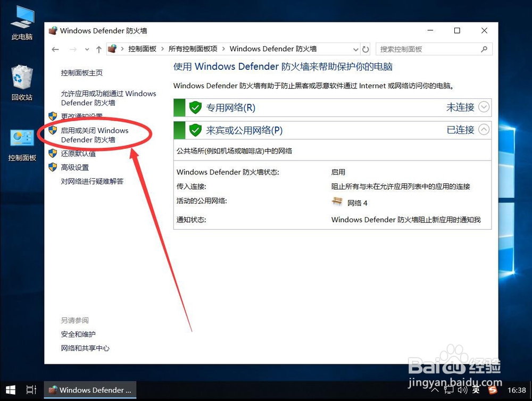
Task: Click 控制面板 breadcrumb in address bar
Action: pyautogui.click(x=142, y=49)
